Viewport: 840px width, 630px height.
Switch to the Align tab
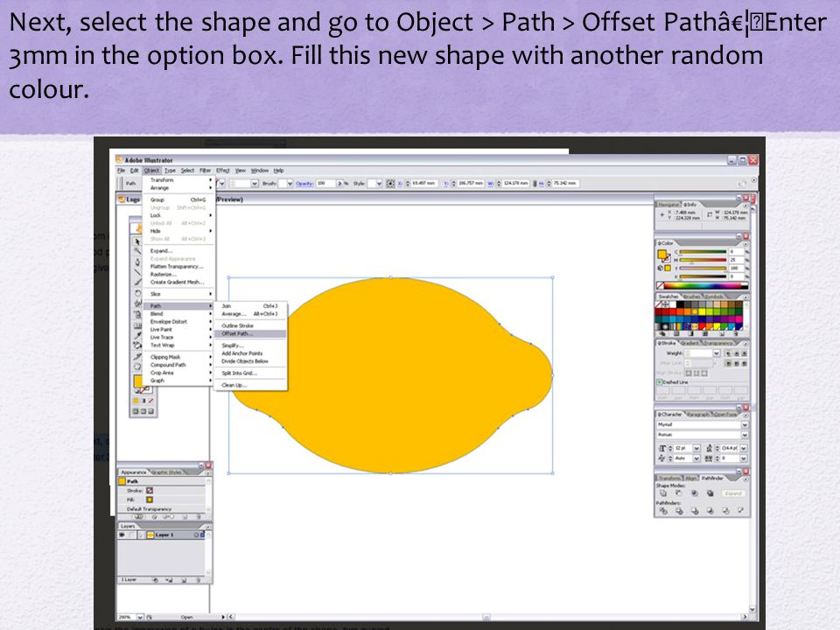click(691, 478)
